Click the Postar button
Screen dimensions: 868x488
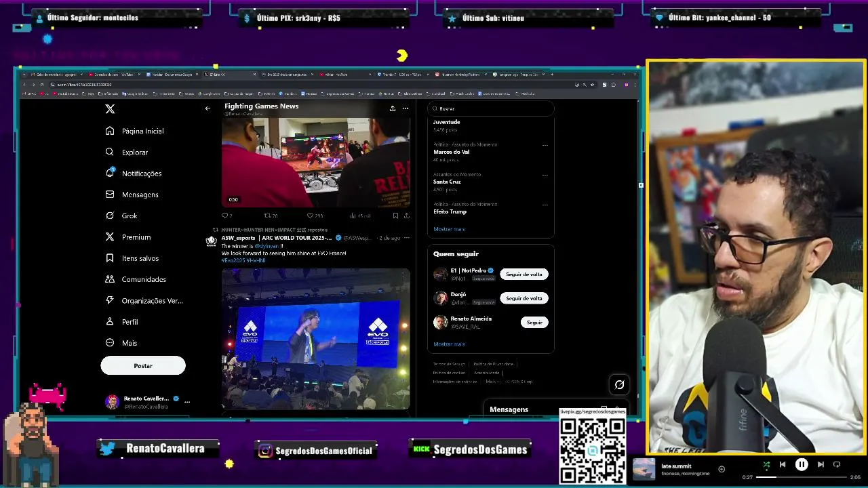click(x=143, y=366)
